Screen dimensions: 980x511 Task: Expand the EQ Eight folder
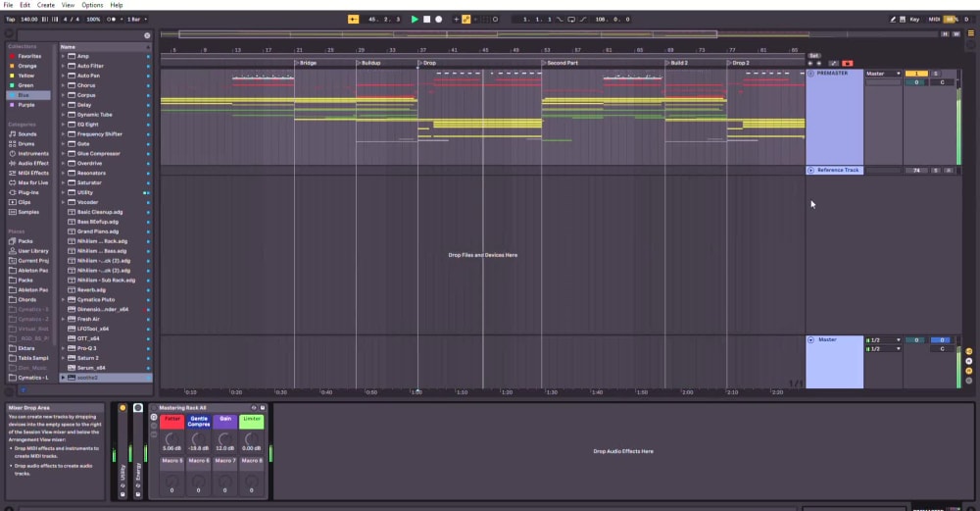[63, 125]
